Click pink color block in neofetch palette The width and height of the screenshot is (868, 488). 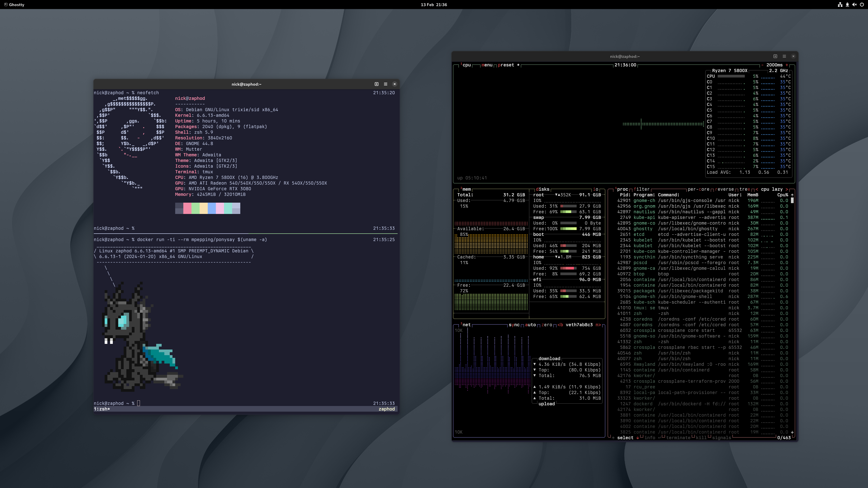[187, 208]
